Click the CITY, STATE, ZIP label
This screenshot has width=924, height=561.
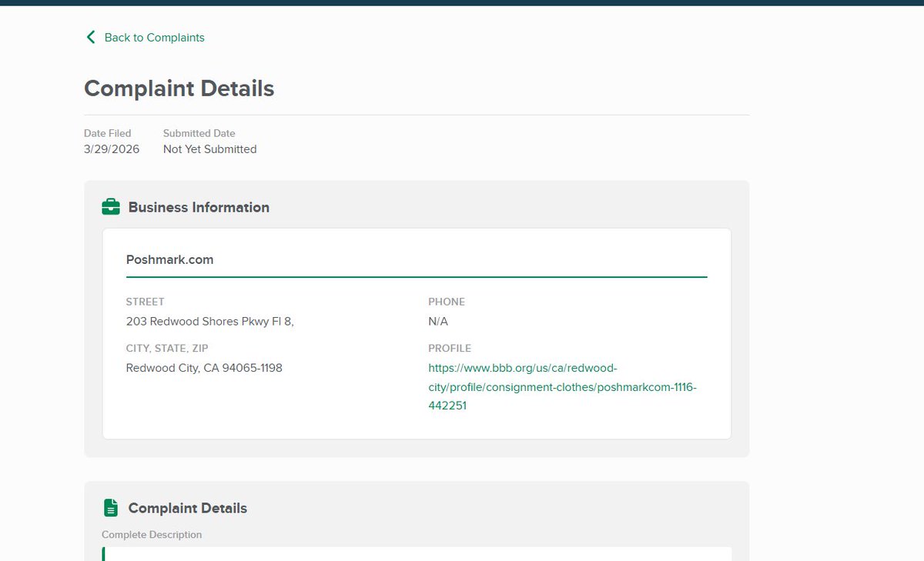pyautogui.click(x=167, y=348)
